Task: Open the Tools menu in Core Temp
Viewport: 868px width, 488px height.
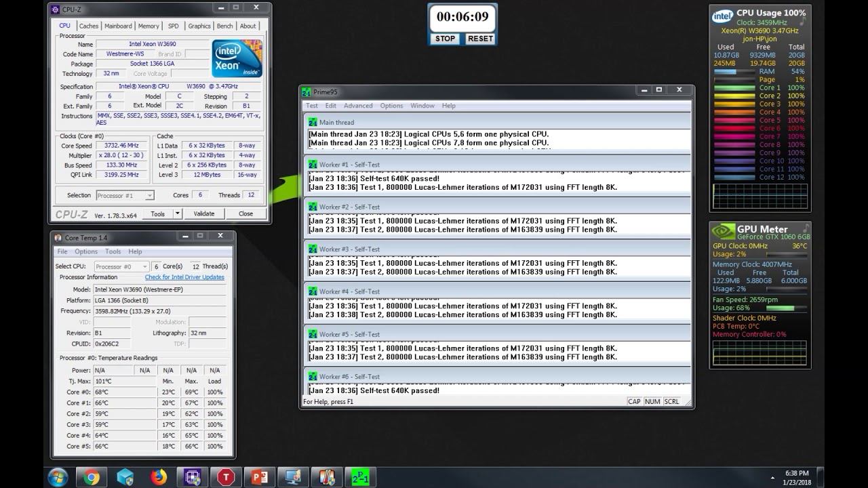Action: pos(113,251)
